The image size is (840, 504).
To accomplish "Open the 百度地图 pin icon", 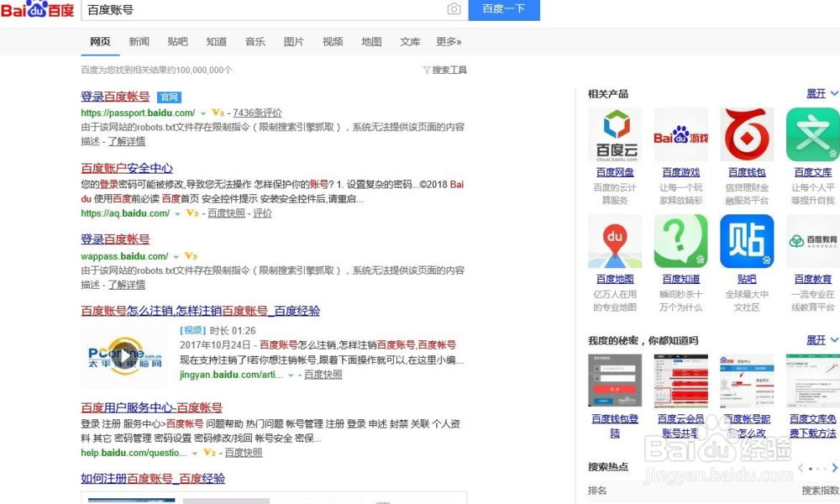I will [x=615, y=241].
